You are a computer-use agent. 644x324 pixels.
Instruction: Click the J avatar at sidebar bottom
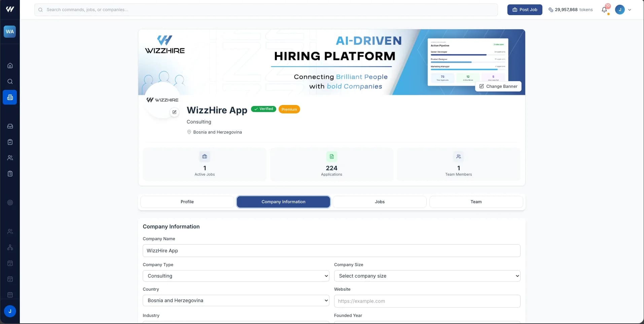coord(10,311)
